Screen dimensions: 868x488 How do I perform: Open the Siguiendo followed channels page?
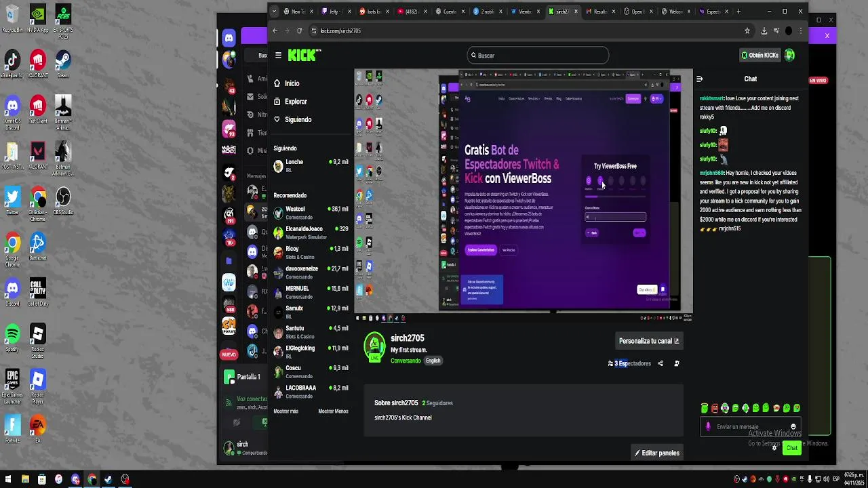298,120
